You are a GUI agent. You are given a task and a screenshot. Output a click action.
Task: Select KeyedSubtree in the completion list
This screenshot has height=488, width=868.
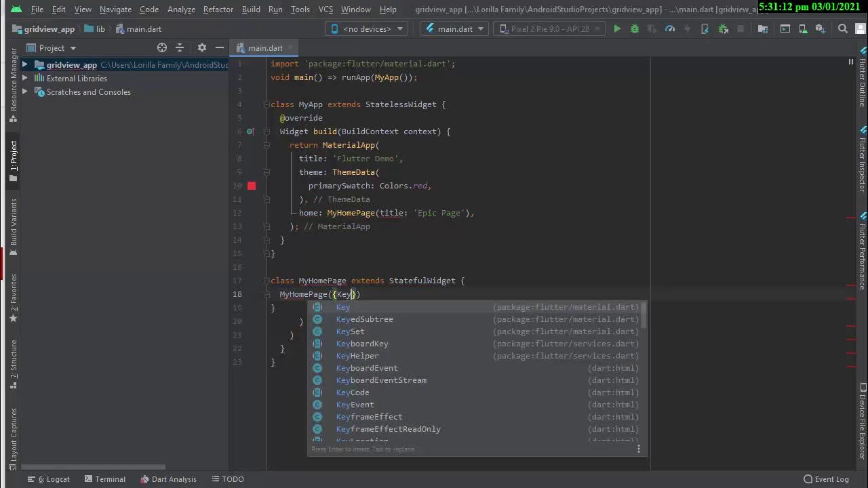pos(475,319)
